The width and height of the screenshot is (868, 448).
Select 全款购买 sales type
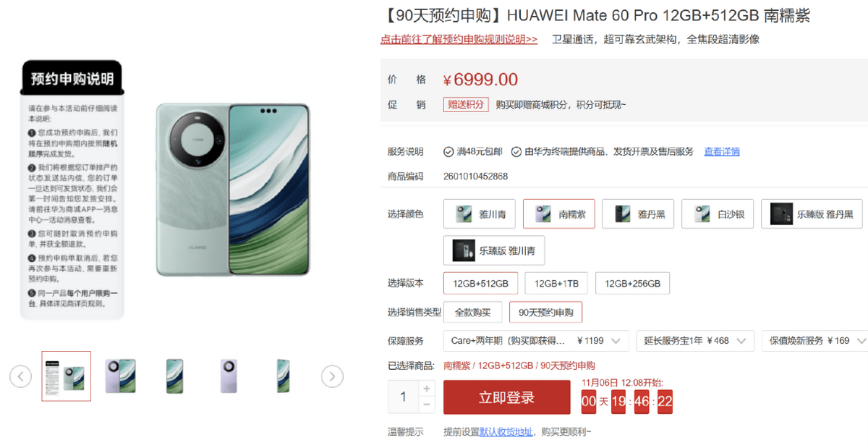pyautogui.click(x=472, y=312)
